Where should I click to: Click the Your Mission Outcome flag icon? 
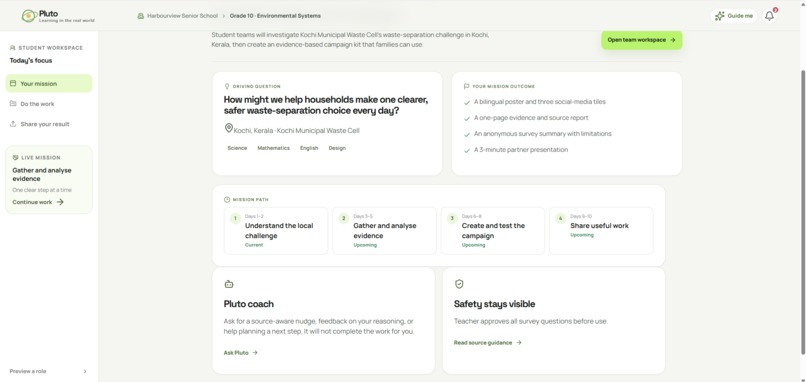466,86
